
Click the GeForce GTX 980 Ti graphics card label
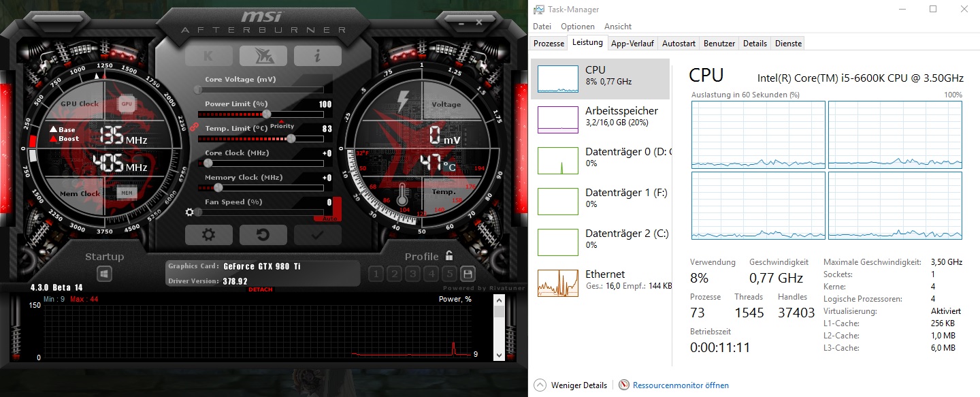tap(262, 266)
